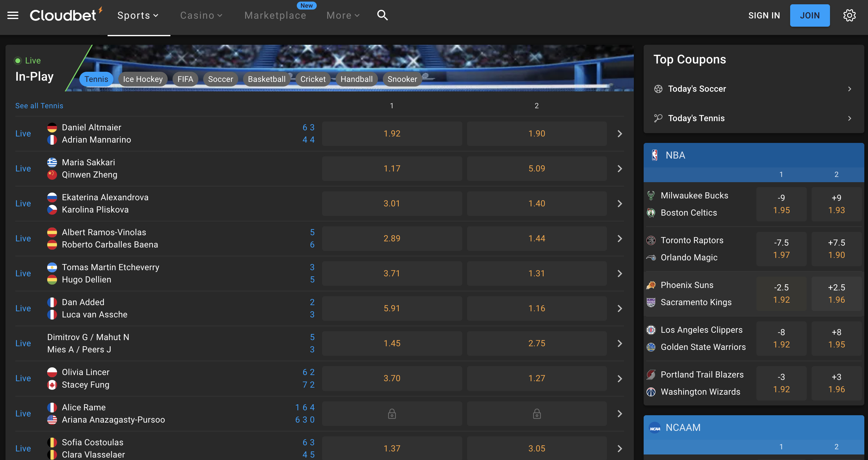Select the Snooker in-play tab
This screenshot has height=460, width=868.
(402, 79)
